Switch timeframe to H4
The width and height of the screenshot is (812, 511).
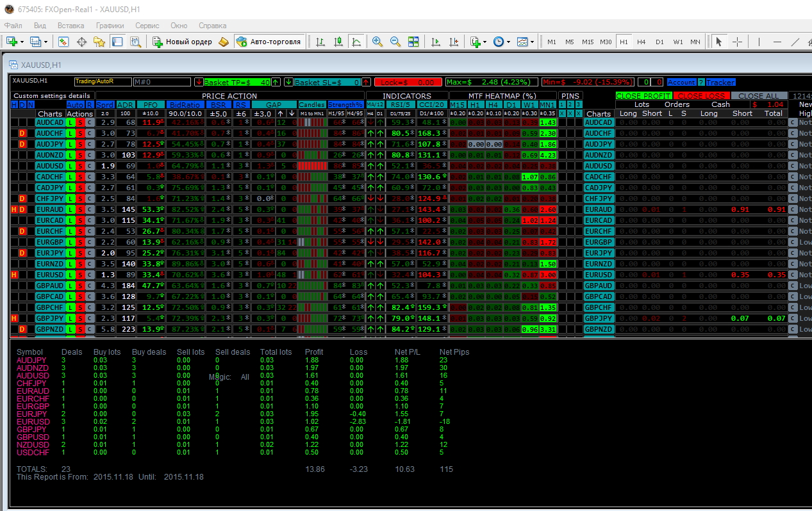coord(642,42)
